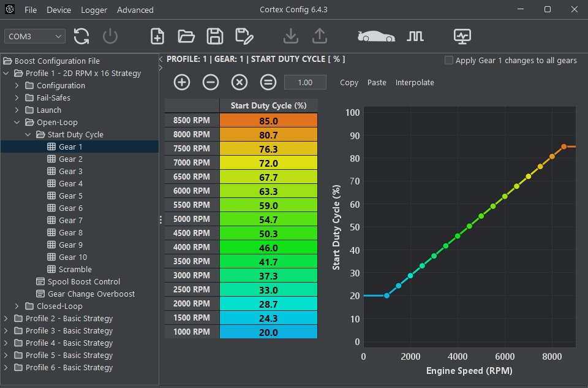Open the Scramble table
Screen dimensions: 588x388
point(75,270)
